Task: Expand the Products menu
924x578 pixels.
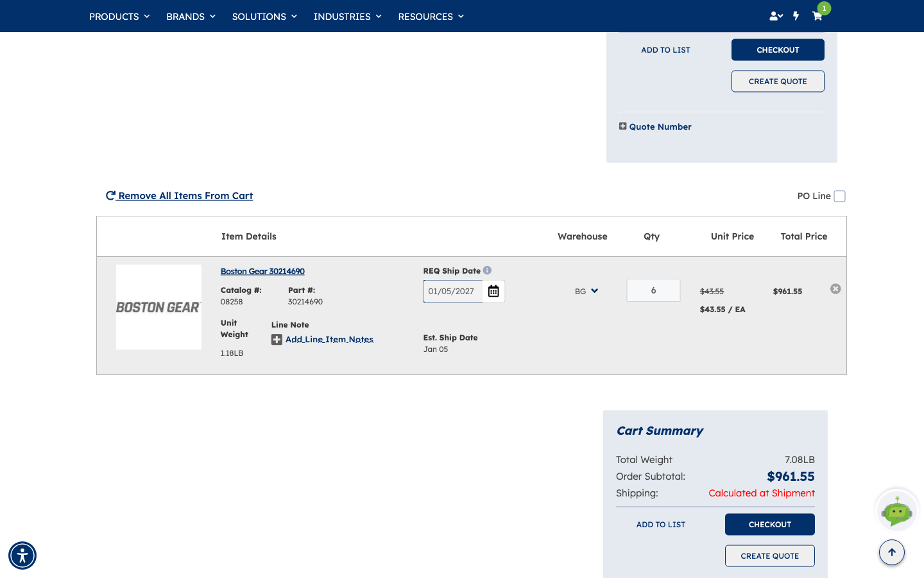Action: coord(119,16)
